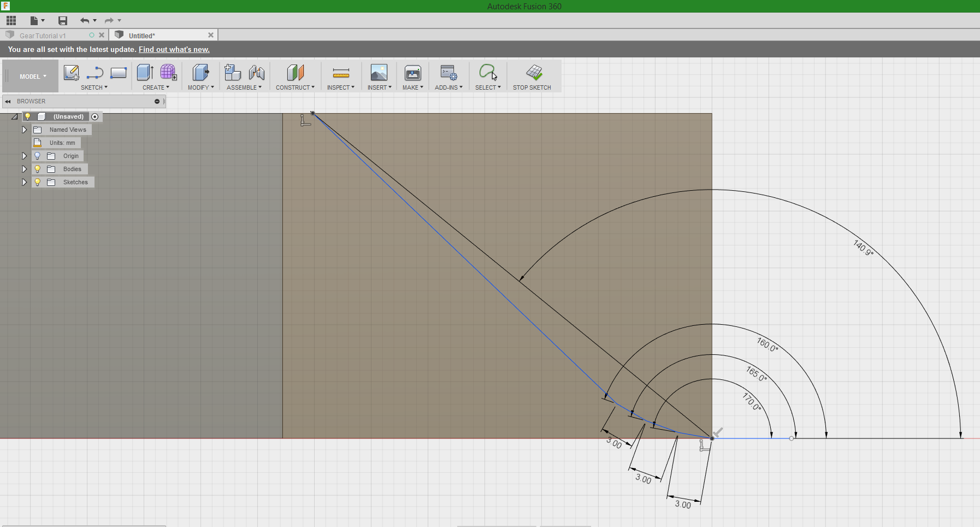Collapse the Browser panel arrows

(8, 101)
